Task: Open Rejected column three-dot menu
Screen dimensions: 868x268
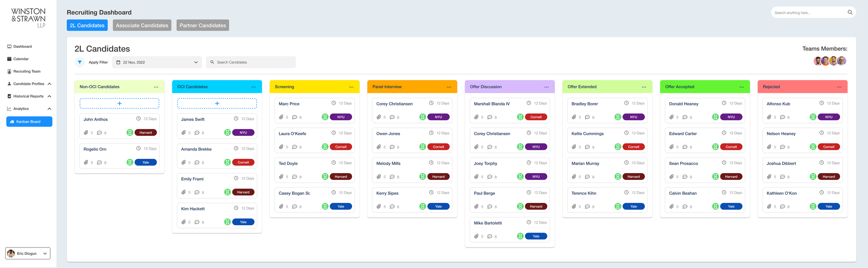Action: [x=839, y=87]
